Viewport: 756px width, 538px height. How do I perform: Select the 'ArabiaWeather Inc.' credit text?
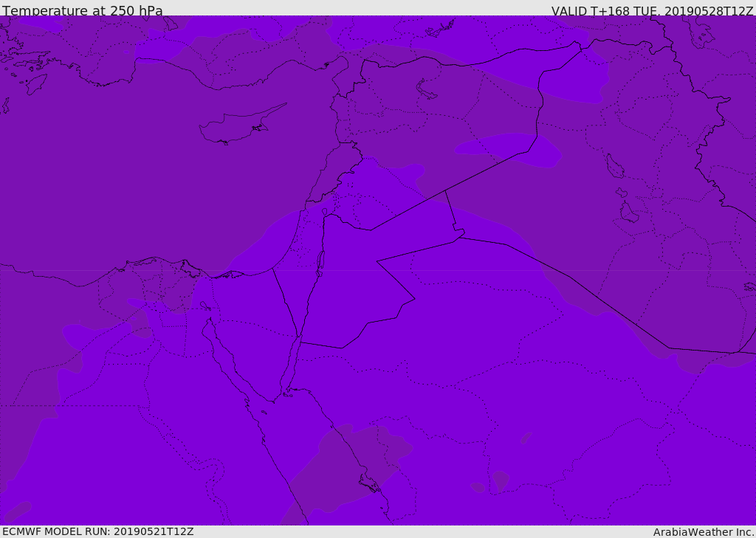point(704,532)
